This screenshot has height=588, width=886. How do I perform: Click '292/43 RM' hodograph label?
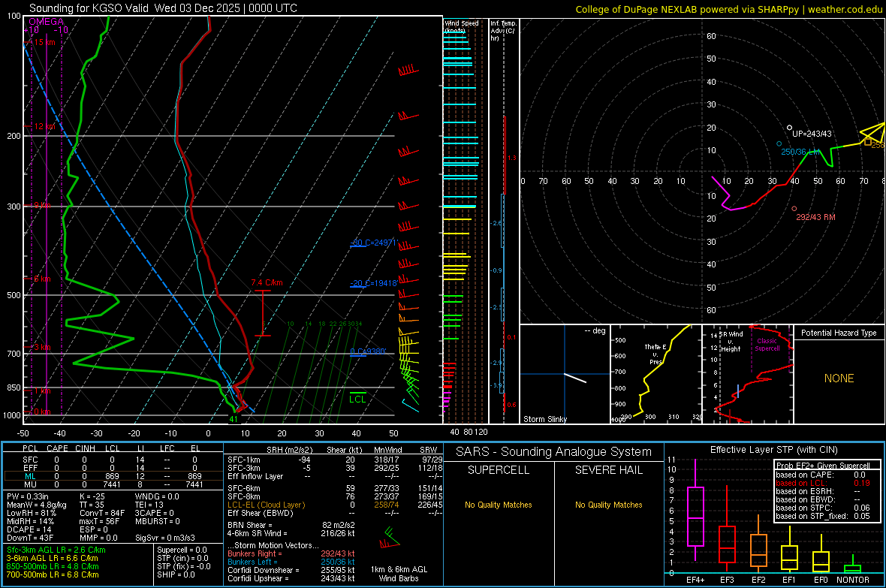pos(815,217)
